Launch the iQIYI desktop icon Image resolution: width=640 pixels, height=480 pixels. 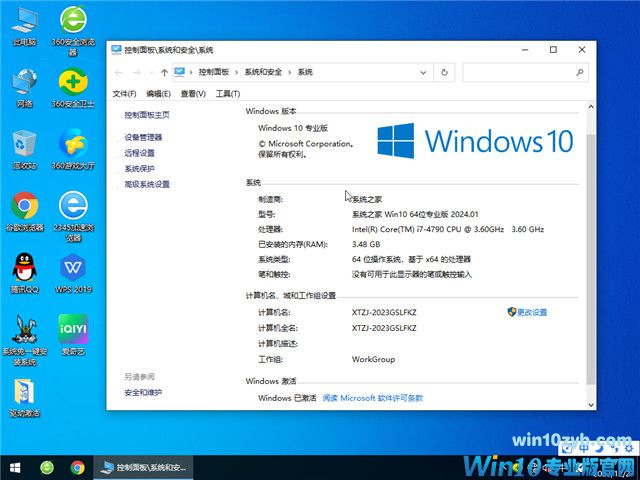tap(73, 335)
